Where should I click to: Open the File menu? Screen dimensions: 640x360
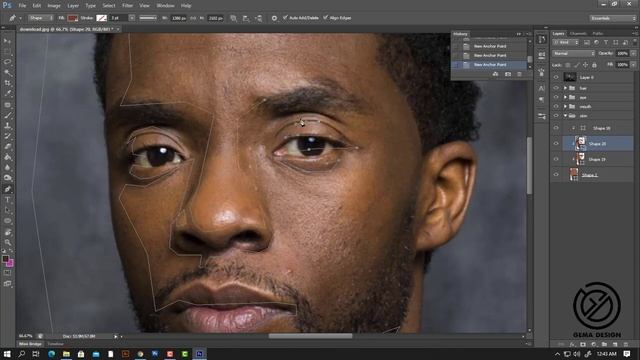pos(22,6)
